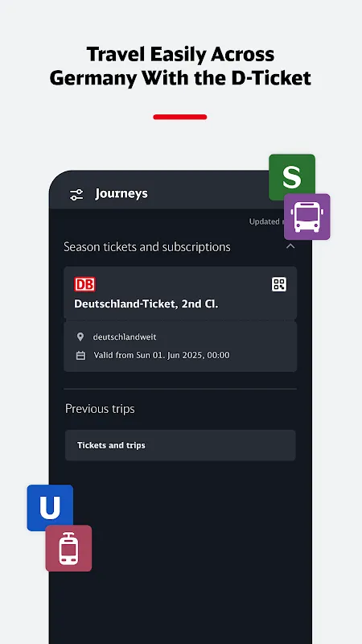Screen dimensions: 362x644
Task: Open the Deutschland-Ticket, 2nd Cl. card
Action: 180,293
